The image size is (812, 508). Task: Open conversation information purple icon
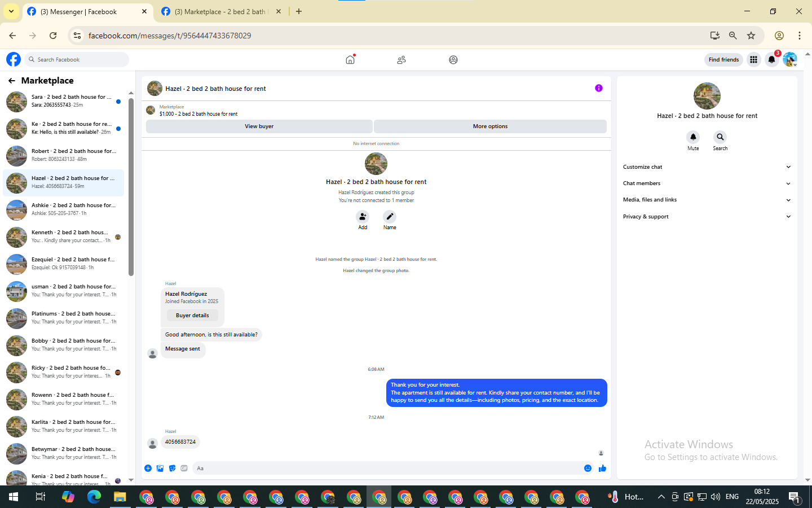(599, 88)
